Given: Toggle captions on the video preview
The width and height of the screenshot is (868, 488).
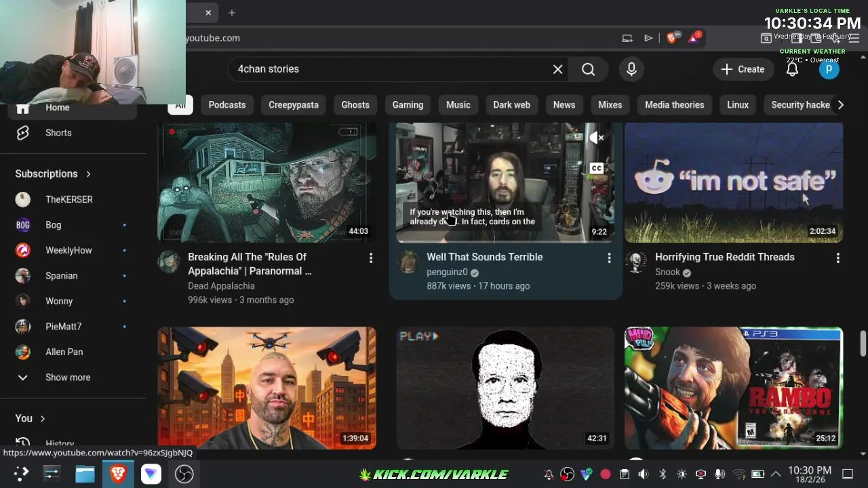Looking at the screenshot, I should point(596,168).
